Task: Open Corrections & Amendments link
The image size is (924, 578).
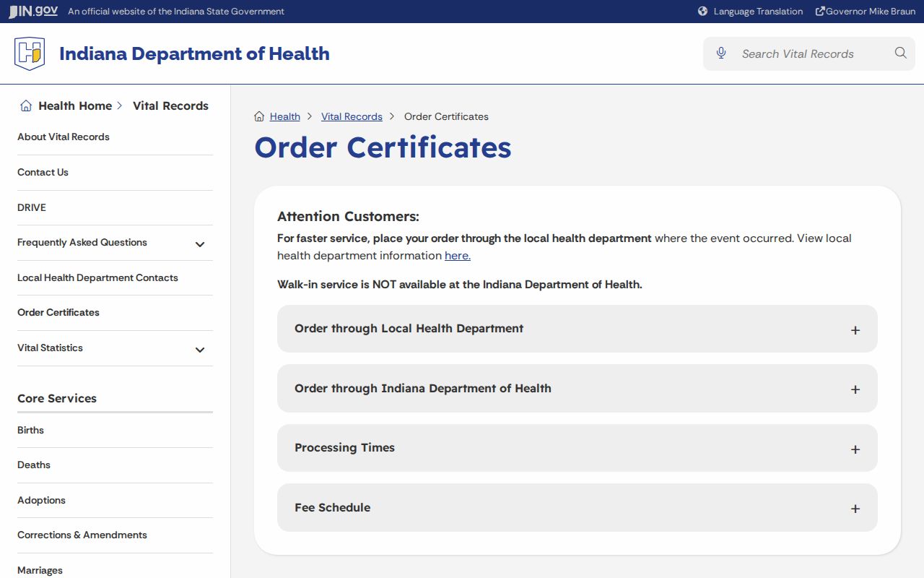Action: 82,535
